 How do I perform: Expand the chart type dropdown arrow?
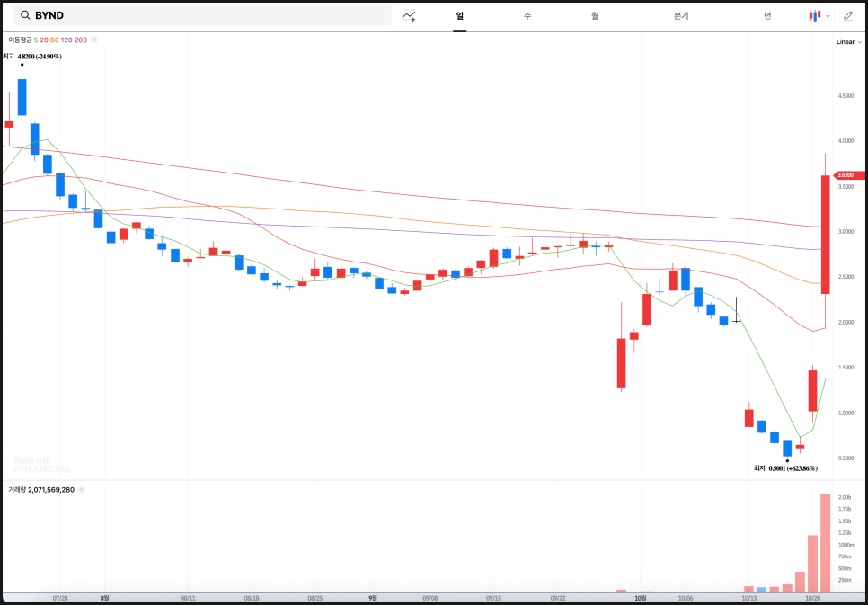(828, 16)
